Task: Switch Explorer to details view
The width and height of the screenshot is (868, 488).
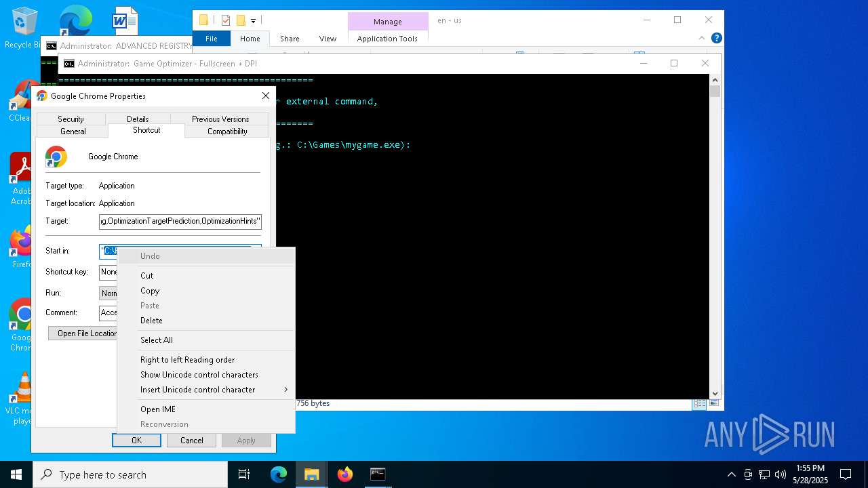Action: click(x=699, y=404)
